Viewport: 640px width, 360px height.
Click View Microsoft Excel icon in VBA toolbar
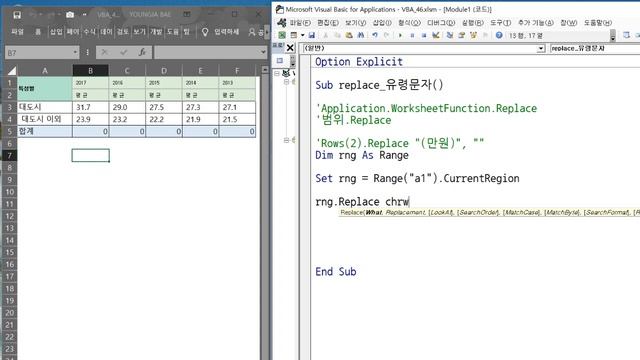[x=282, y=35]
